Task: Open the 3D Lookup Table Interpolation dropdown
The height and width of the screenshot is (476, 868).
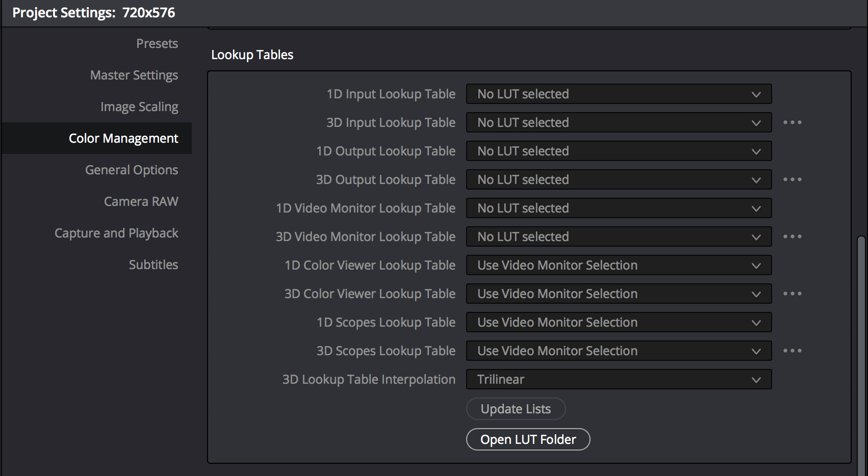Action: tap(619, 379)
